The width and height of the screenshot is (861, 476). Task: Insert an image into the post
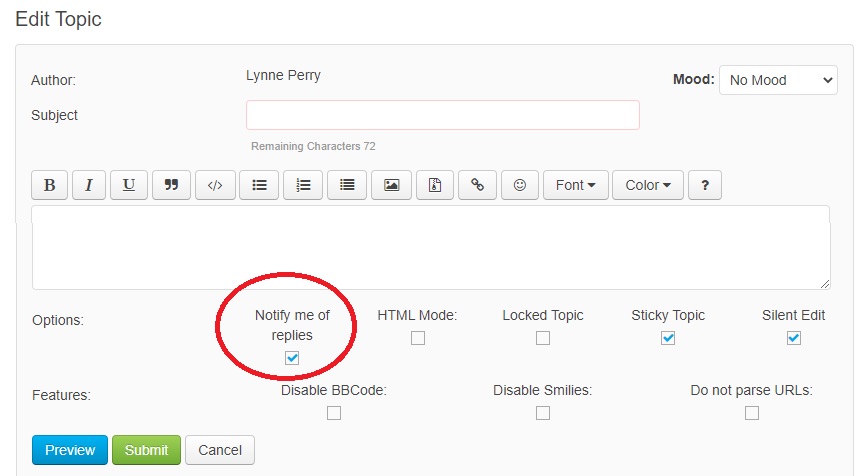tap(391, 185)
